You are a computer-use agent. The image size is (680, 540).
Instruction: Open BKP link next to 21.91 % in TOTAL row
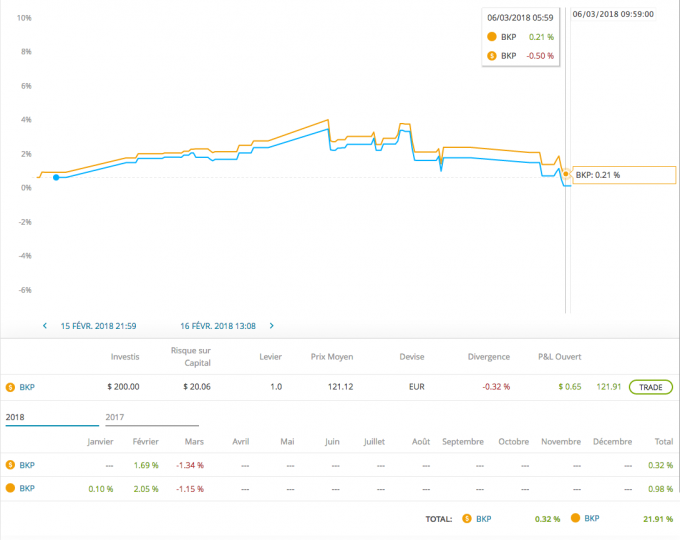pyautogui.click(x=592, y=518)
